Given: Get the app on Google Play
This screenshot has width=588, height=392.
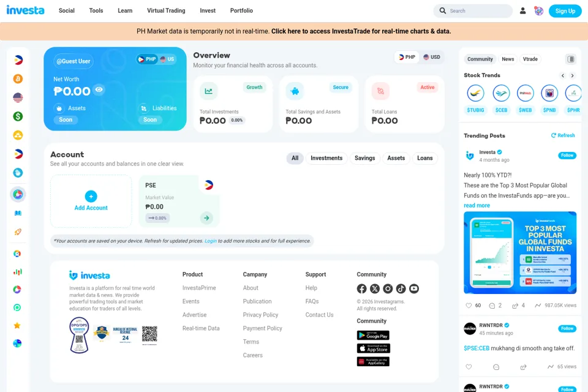Looking at the screenshot, I should point(373,336).
